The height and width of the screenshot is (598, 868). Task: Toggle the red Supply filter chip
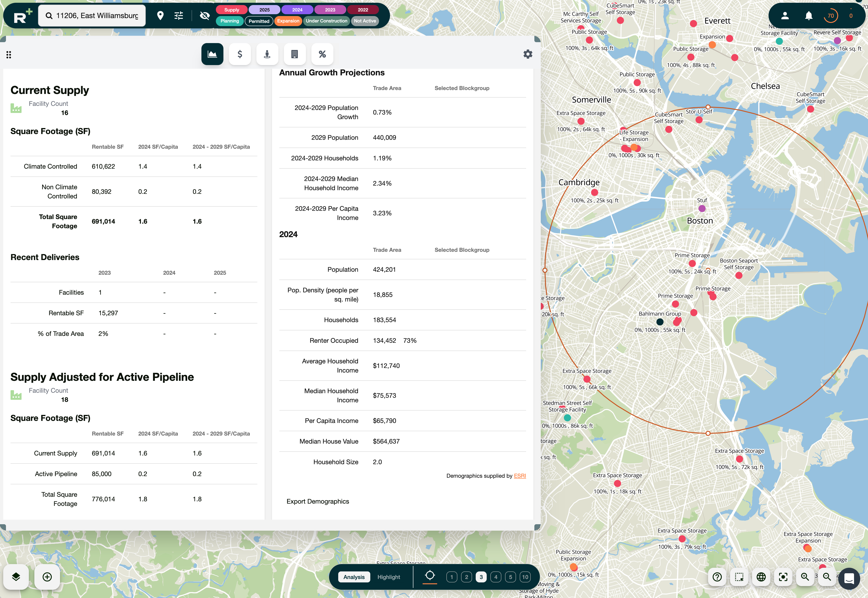click(231, 10)
